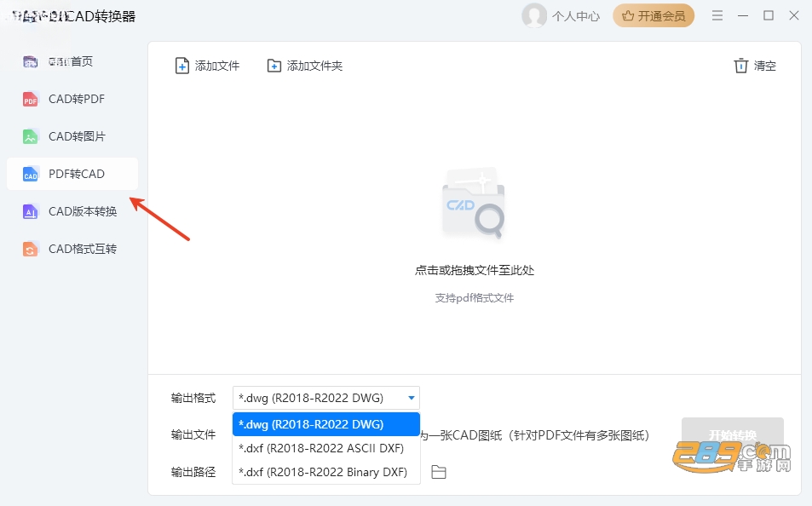The height and width of the screenshot is (506, 812).
Task: Click the 点击或拖拽文件至此处 text
Action: coord(475,270)
